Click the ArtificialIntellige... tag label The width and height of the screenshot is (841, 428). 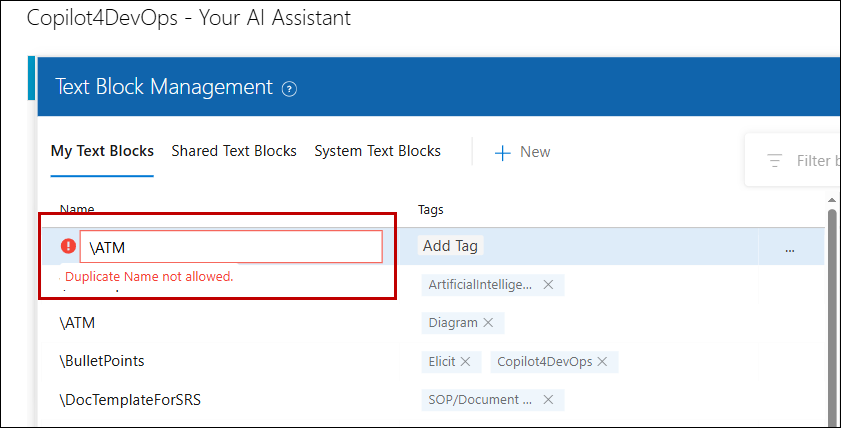[480, 285]
